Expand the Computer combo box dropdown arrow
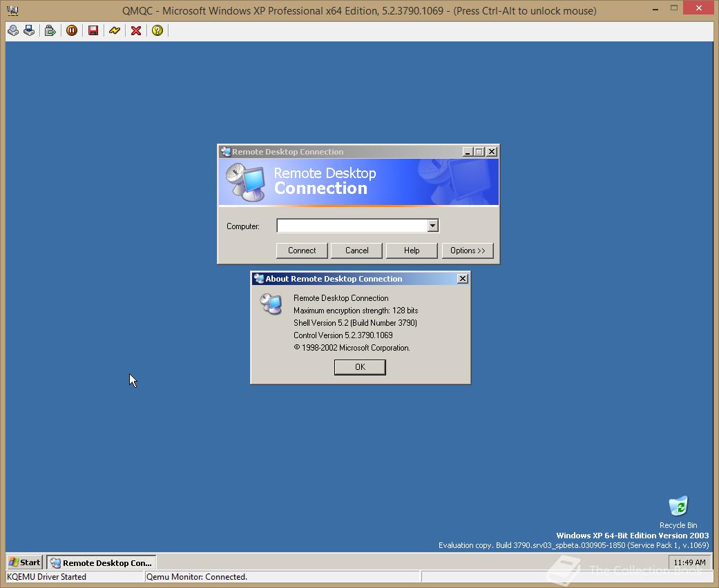Image resolution: width=719 pixels, height=588 pixels. click(432, 226)
